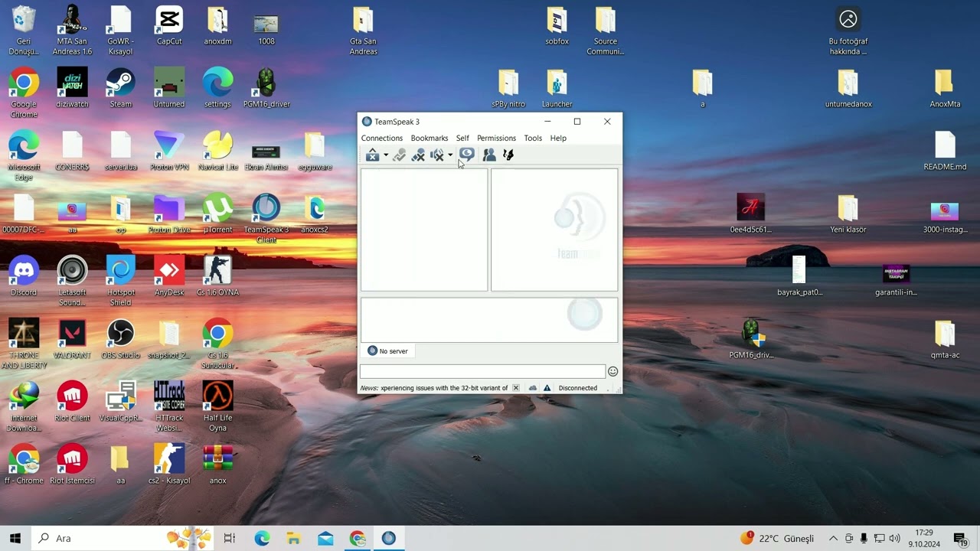
Task: Open the Half Life Oyna desktop shortcut
Action: click(217, 406)
